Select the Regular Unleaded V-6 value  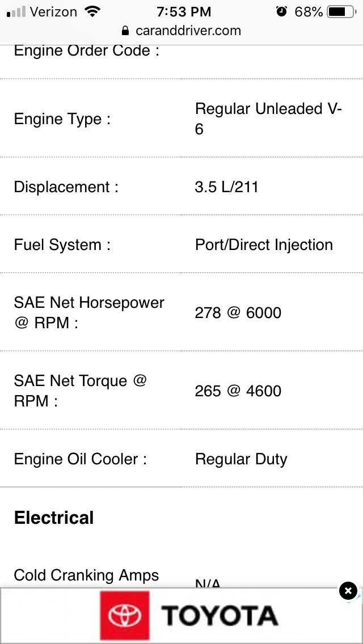tap(268, 119)
